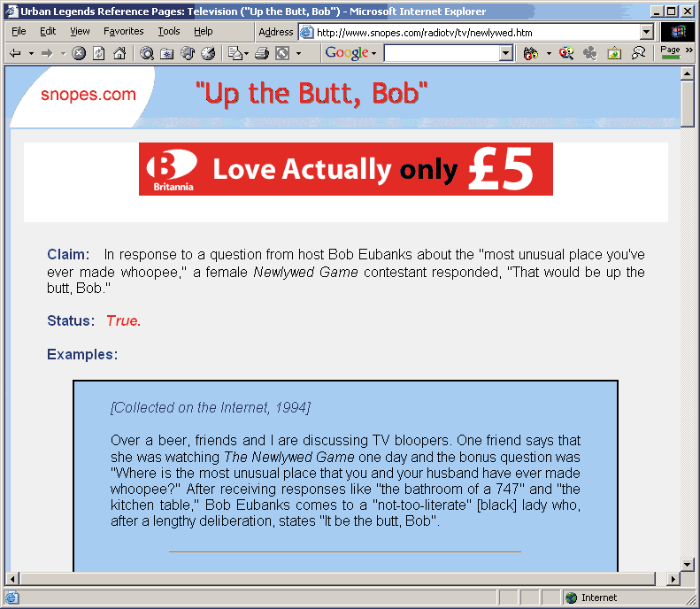Click the horizontal scrollbar right arrow
The height and width of the screenshot is (609, 700).
[673, 579]
